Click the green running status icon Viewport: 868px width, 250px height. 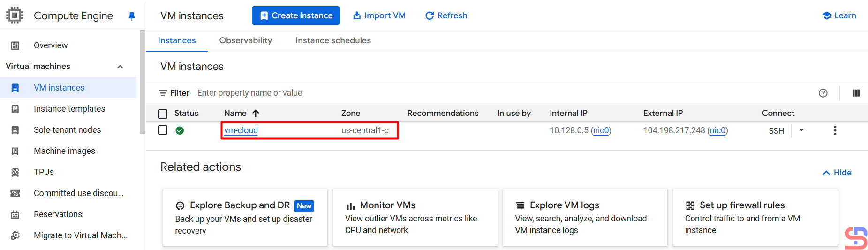pos(180,130)
